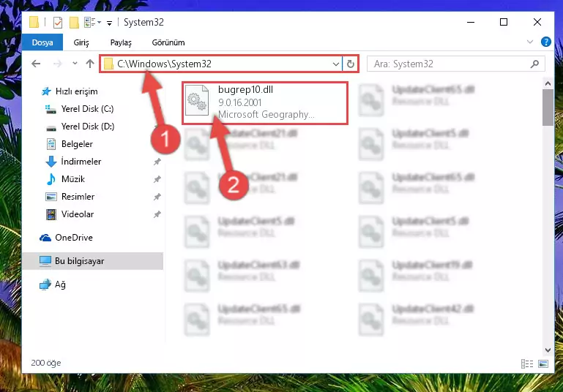Click the Hızlı erişim star icon
The image size is (563, 392).
point(46,91)
